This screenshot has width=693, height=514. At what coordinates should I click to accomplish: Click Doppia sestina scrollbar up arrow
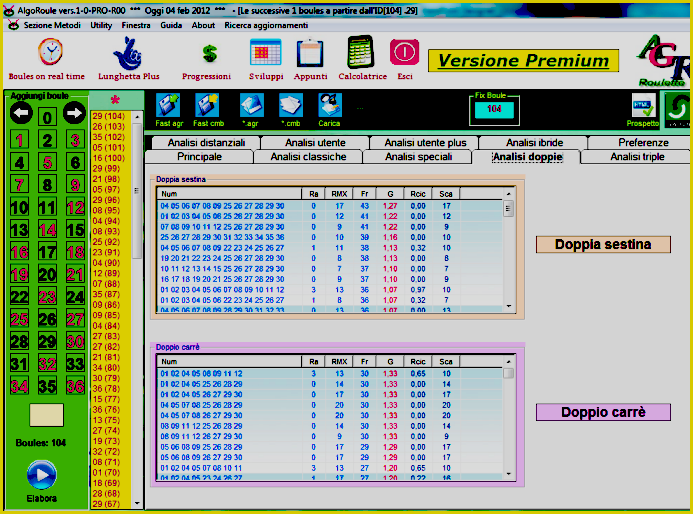click(509, 194)
